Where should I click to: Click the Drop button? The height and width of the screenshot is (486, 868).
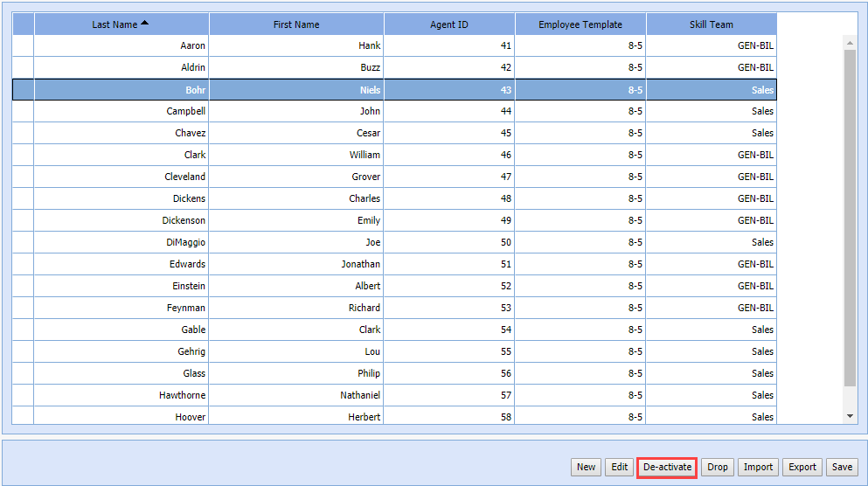717,467
